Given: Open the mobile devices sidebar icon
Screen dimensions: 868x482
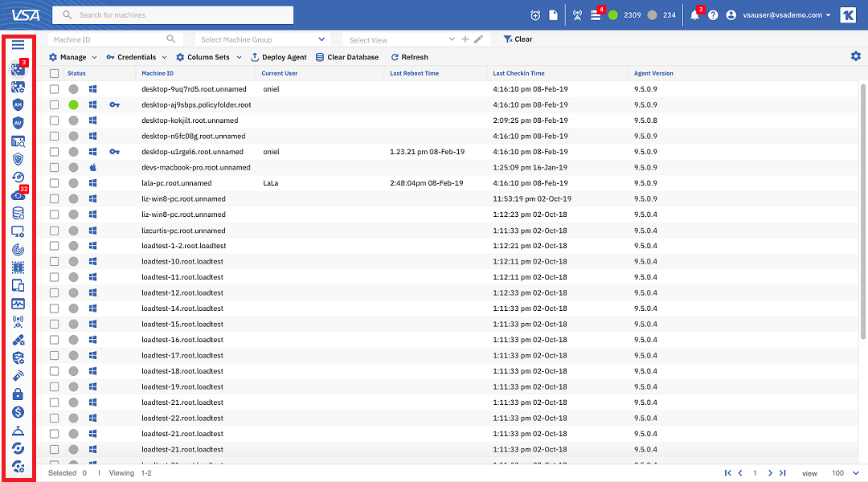Looking at the screenshot, I should (18, 285).
